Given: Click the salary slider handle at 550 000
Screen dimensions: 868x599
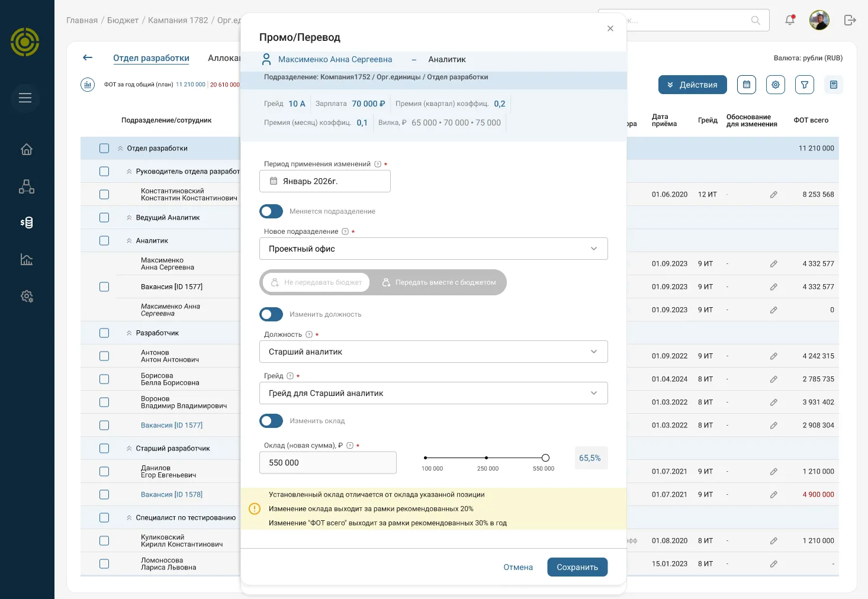Looking at the screenshot, I should 545,458.
